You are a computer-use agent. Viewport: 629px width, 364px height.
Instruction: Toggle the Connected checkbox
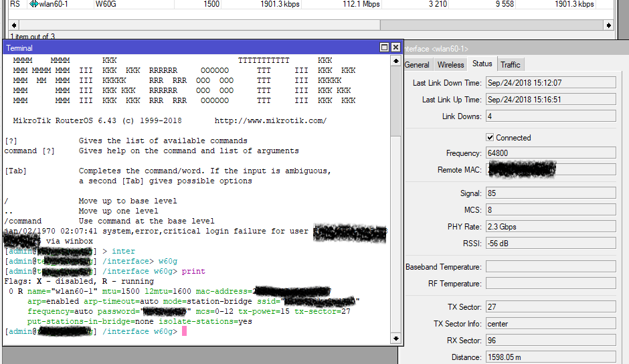(490, 137)
